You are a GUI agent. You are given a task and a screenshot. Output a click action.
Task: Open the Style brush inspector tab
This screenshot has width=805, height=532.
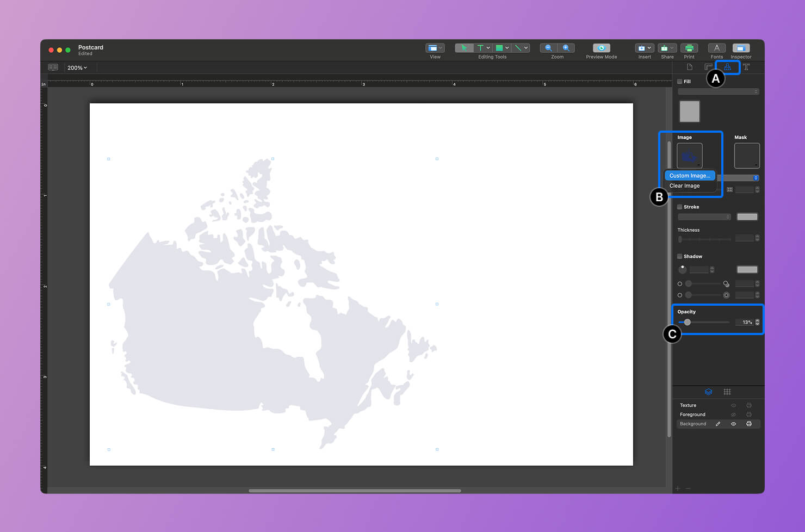pos(727,67)
